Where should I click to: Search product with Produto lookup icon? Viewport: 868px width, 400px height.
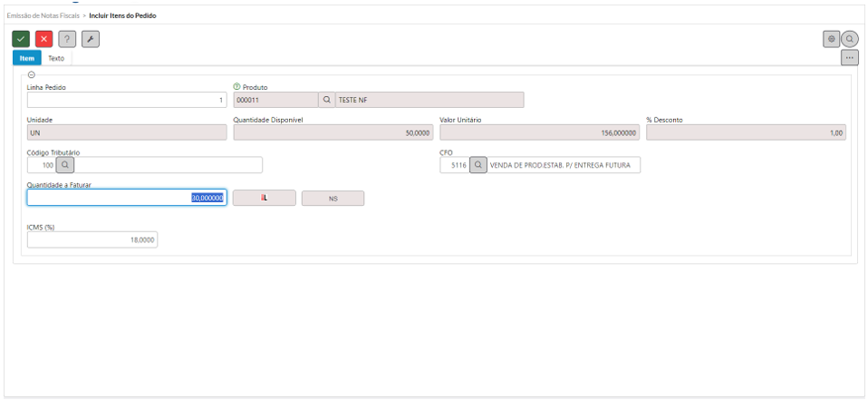pos(326,100)
